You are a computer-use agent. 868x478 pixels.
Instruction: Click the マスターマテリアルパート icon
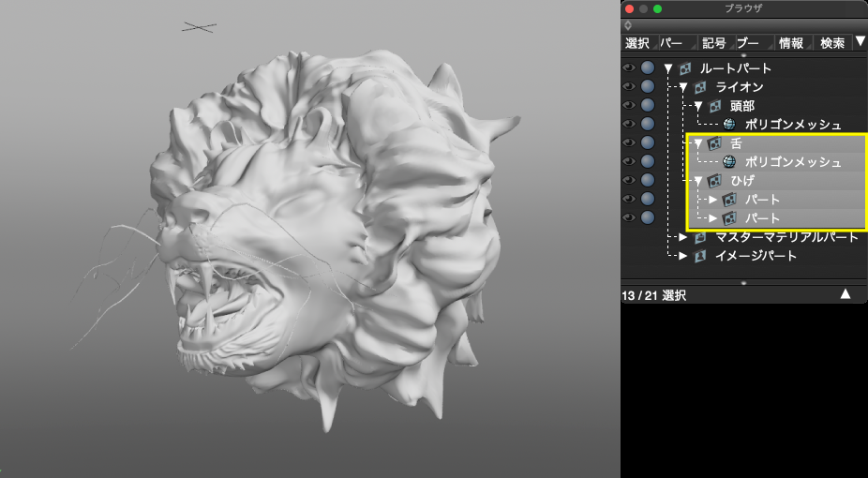click(700, 237)
